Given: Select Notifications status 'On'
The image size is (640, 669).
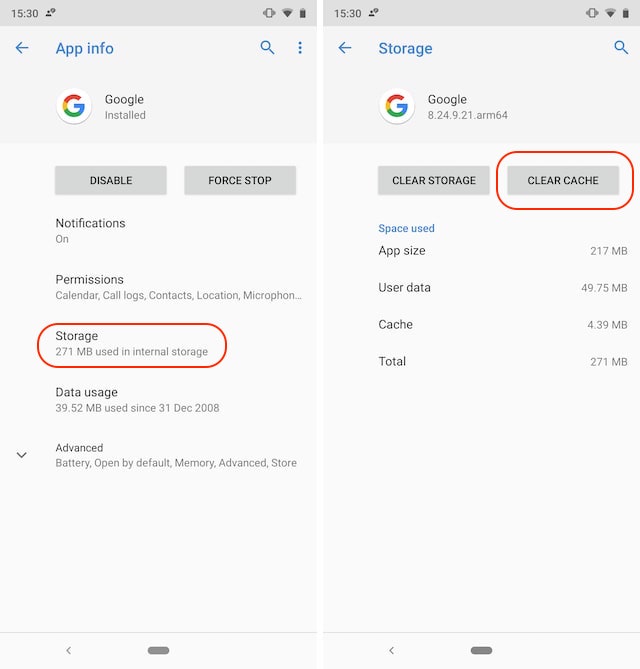Looking at the screenshot, I should click(x=62, y=239).
